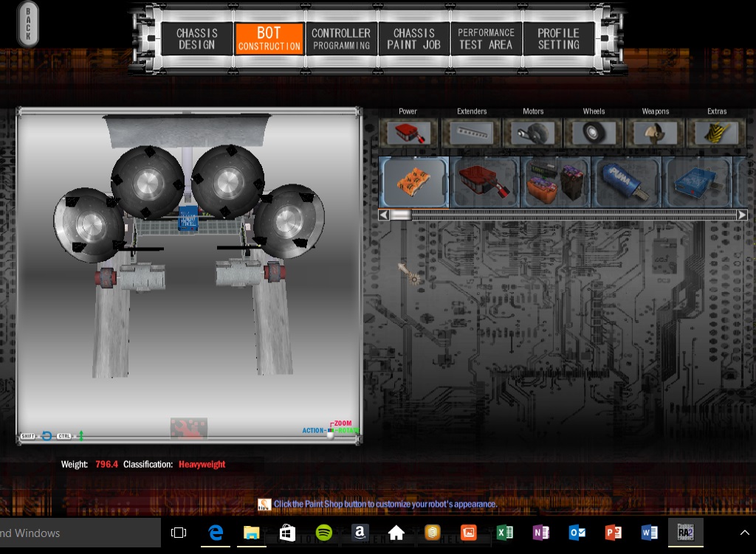Switch to Controller Programming tab
The width and height of the screenshot is (756, 554).
pyautogui.click(x=341, y=38)
